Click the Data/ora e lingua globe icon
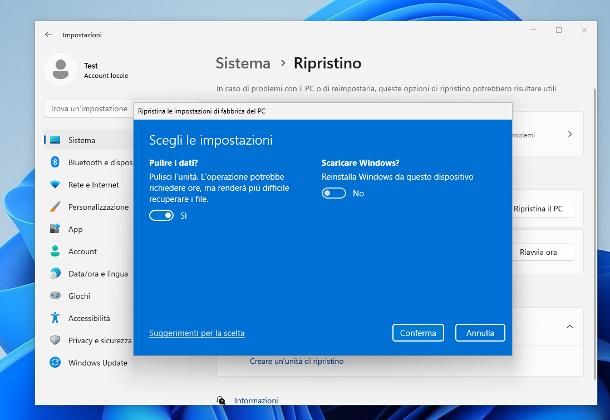Screen dimensions: 610x420 point(55,273)
